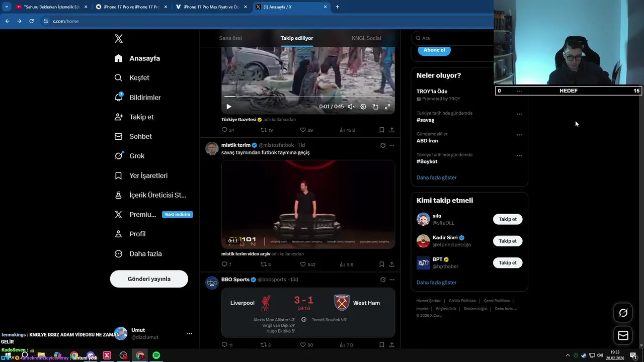Open Spotify from the taskbar
Image resolution: width=644 pixels, height=362 pixels.
tap(156, 355)
